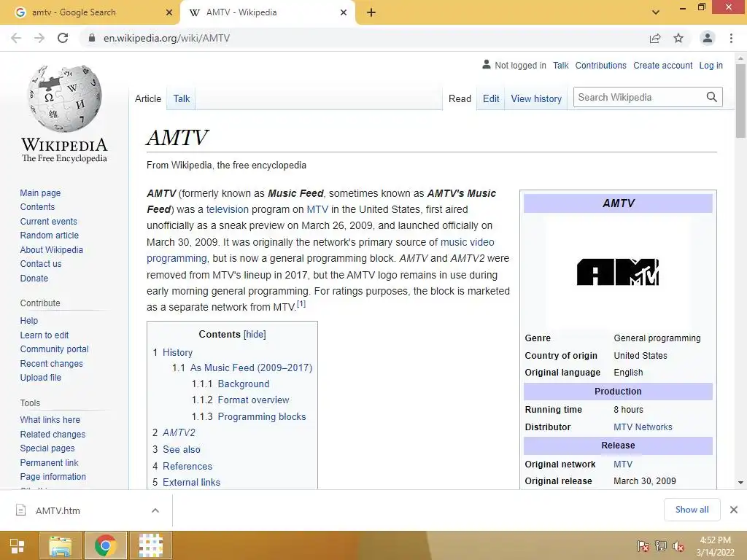This screenshot has width=747, height=560.
Task: Click the scrollbar down arrow
Action: click(740, 483)
